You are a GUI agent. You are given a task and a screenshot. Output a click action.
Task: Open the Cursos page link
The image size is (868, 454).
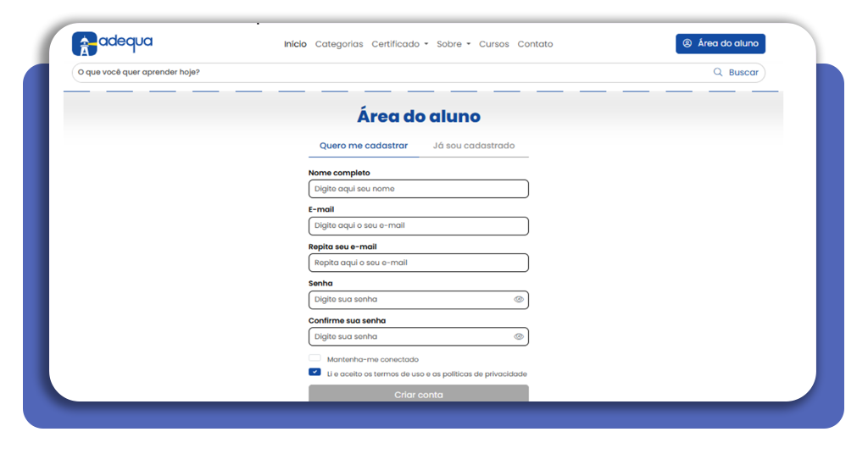(x=493, y=44)
